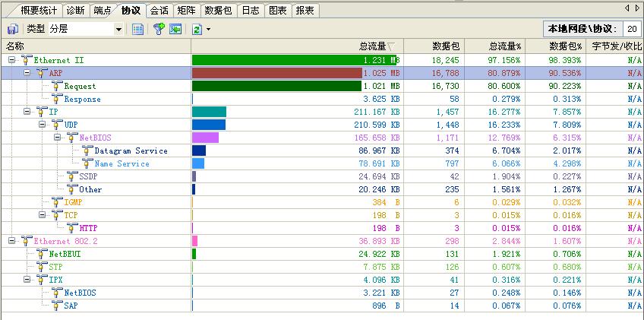This screenshot has width=644, height=320.
Task: Click the HTTP protocol icon
Action: (72, 228)
